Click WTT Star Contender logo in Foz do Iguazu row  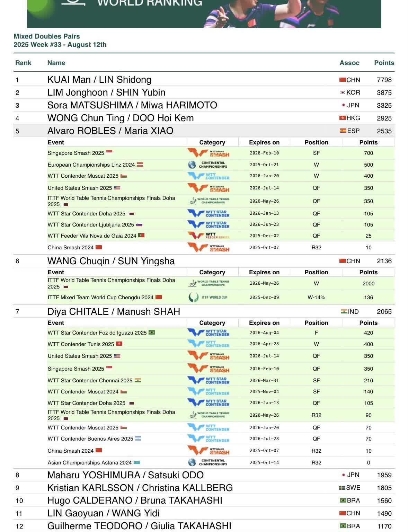209,332
